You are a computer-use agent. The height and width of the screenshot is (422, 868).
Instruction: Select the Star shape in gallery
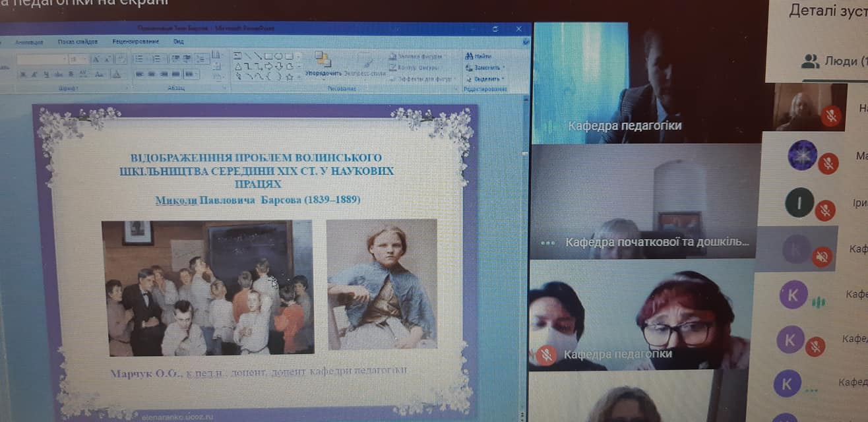[290, 76]
